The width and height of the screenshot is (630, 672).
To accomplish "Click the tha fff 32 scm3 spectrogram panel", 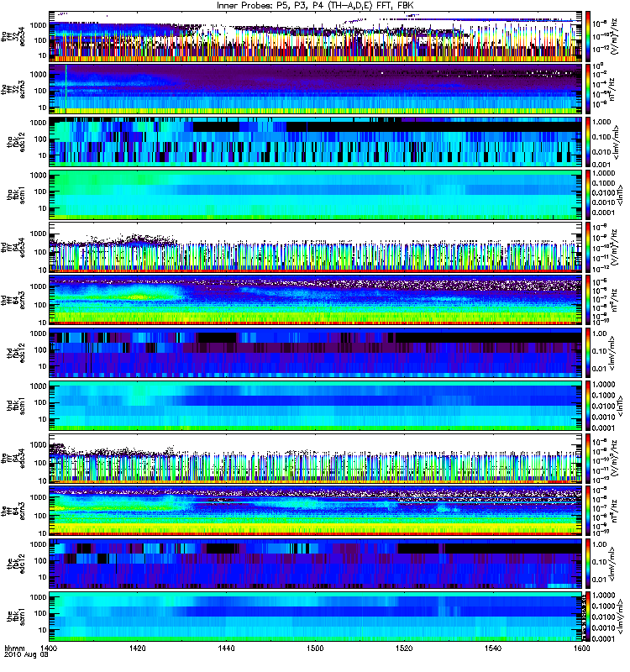I will click(x=316, y=89).
